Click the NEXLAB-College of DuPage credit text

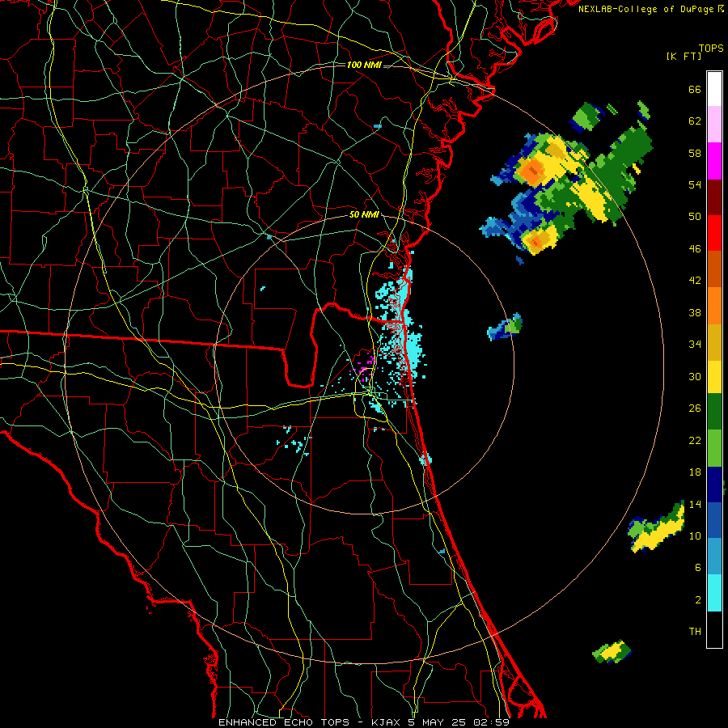coord(651,9)
